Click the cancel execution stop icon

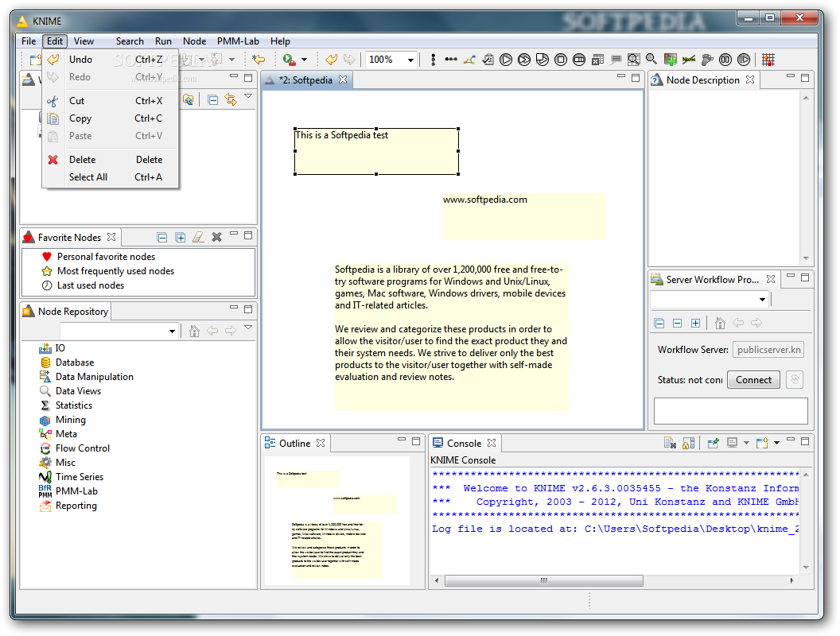point(560,60)
